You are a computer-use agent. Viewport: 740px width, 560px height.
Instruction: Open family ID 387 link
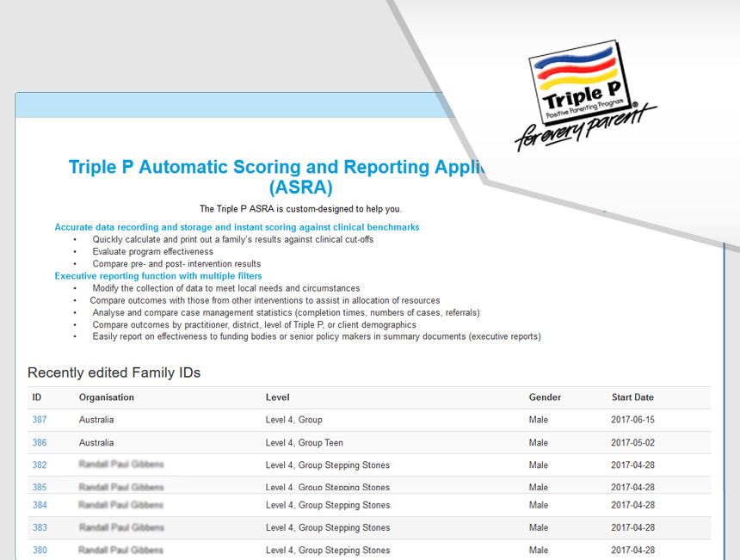(x=40, y=420)
